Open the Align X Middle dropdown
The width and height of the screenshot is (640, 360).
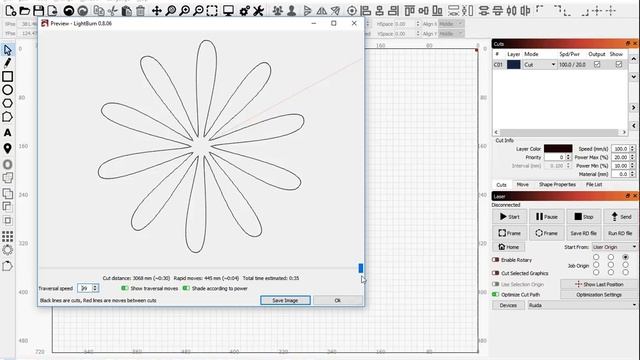[451, 24]
